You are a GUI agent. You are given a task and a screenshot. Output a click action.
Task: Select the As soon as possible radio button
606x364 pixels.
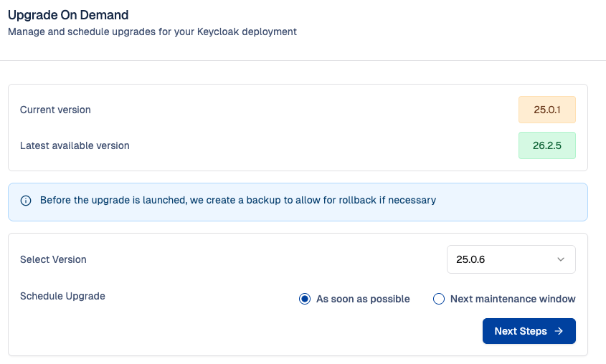click(305, 299)
